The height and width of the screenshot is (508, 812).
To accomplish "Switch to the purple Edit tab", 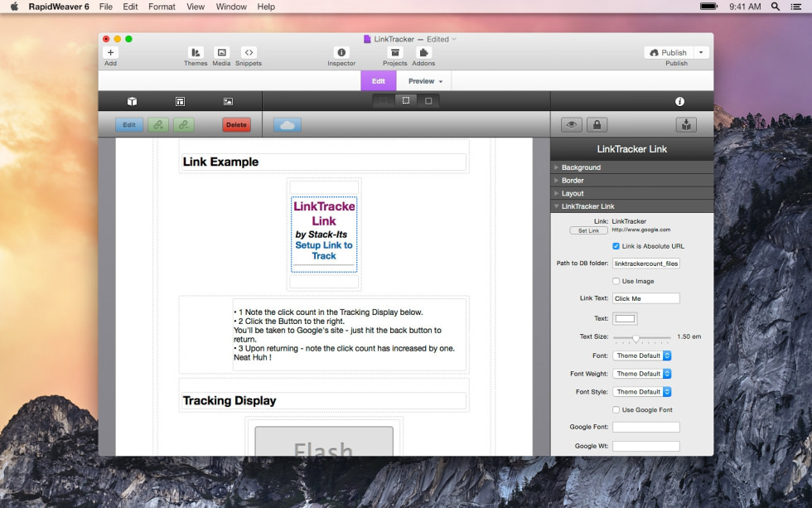I will (379, 81).
